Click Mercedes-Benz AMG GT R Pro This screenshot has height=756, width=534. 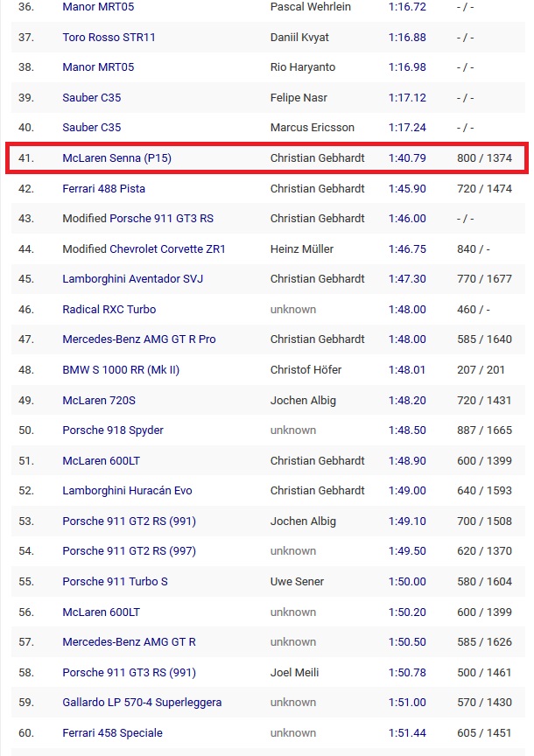pyautogui.click(x=138, y=339)
